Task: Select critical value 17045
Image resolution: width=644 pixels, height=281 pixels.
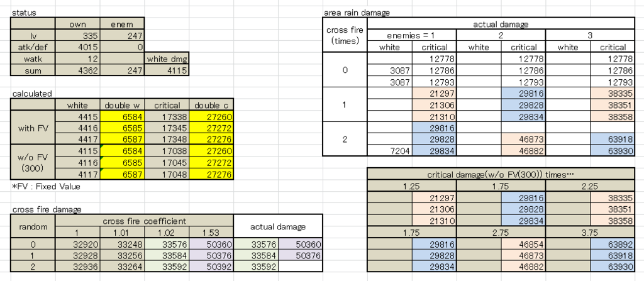Action: point(166,163)
